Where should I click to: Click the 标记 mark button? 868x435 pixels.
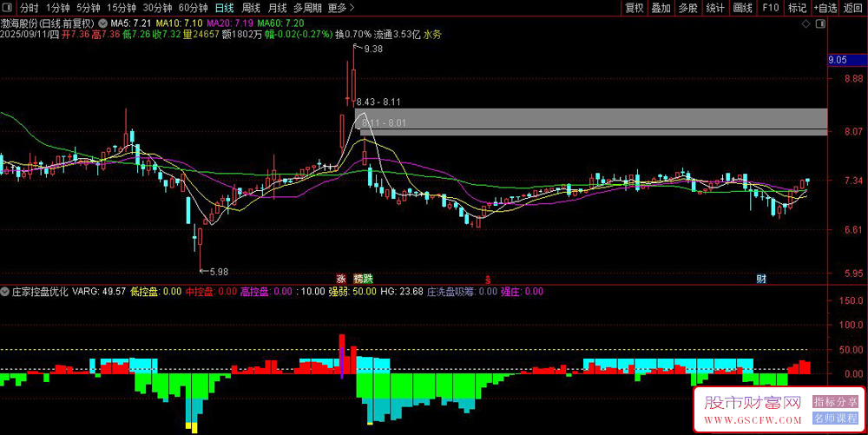[x=797, y=8]
